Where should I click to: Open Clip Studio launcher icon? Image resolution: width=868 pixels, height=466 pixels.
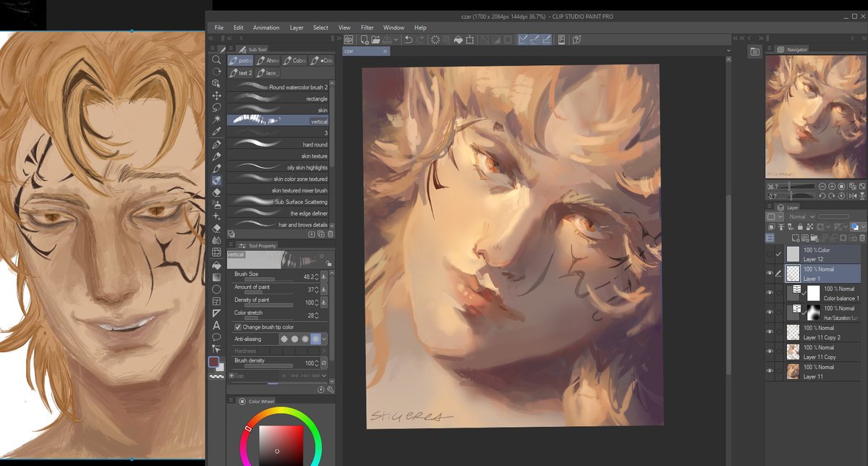coord(349,40)
